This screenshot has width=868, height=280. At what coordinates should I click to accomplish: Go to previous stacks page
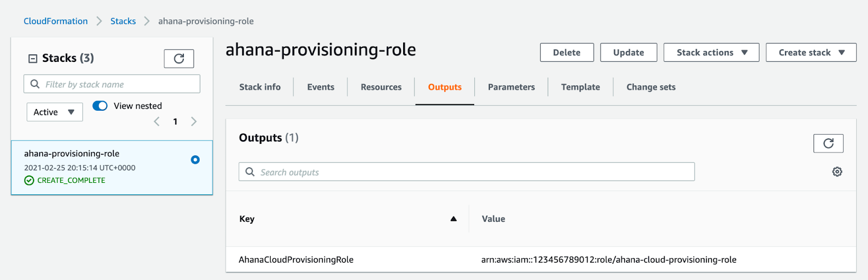[157, 122]
